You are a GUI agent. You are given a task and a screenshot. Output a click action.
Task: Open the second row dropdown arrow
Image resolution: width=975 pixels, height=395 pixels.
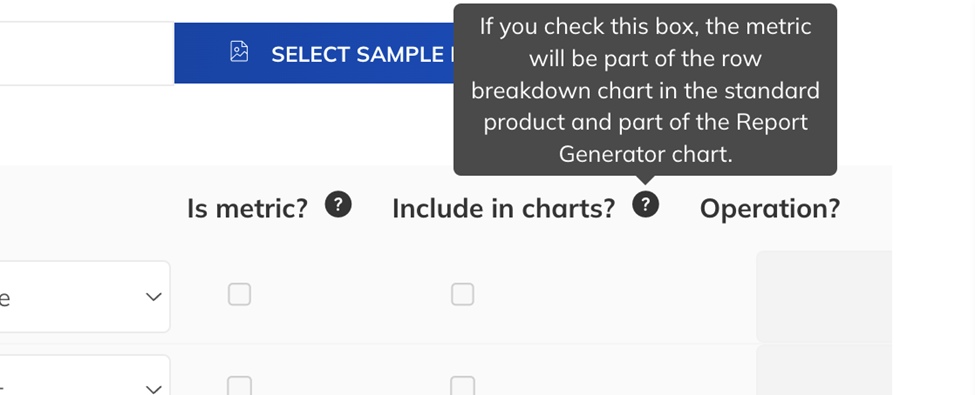pyautogui.click(x=154, y=389)
